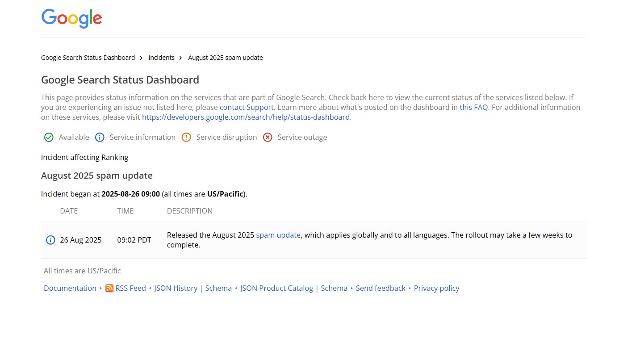Click the chevron after Incidents breadcrumb
The width and height of the screenshot is (644, 352).
tap(181, 58)
